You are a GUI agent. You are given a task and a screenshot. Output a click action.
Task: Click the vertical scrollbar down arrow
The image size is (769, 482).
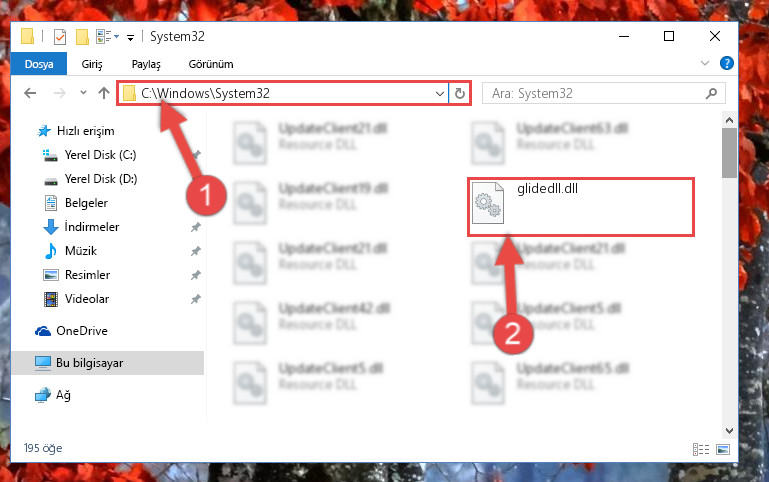(x=729, y=431)
